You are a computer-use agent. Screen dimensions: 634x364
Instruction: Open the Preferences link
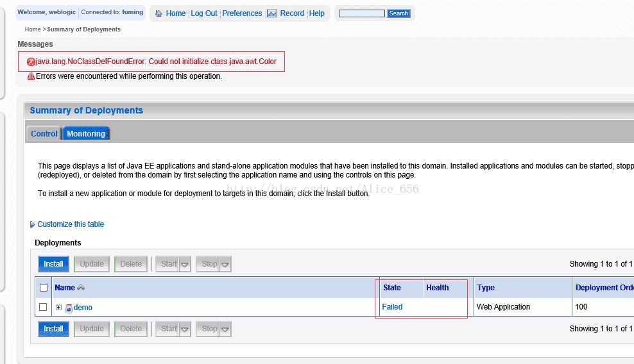tap(242, 13)
